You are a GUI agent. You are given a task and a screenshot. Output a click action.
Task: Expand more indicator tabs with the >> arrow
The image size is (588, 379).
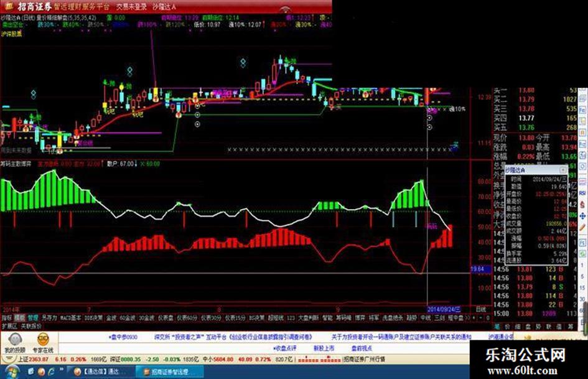[x=467, y=318]
